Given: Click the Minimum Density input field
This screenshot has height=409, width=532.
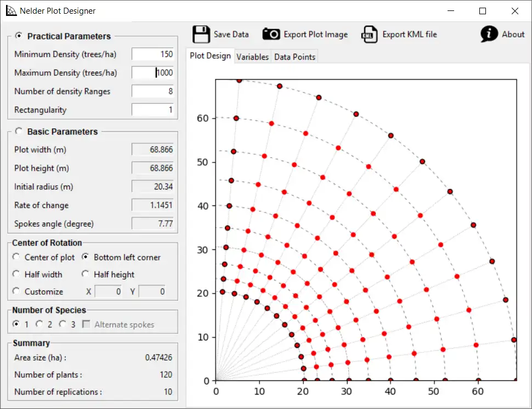Looking at the screenshot, I should click(x=152, y=54).
